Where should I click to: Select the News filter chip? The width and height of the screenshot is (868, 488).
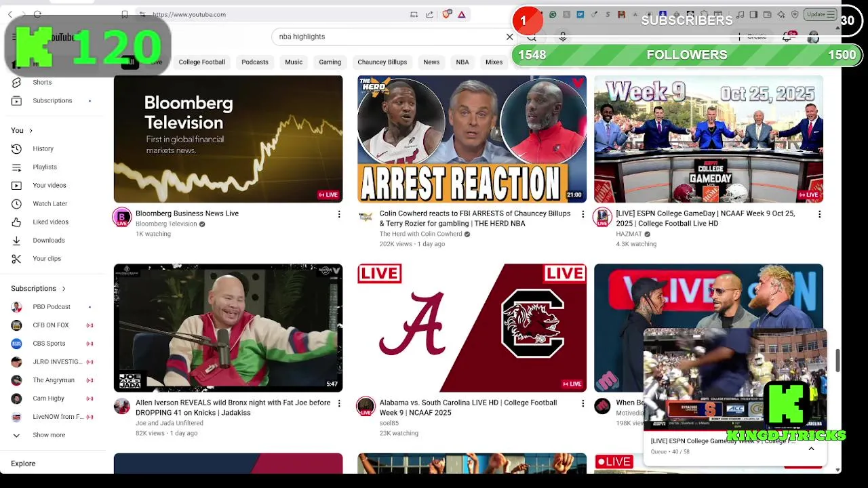click(431, 62)
